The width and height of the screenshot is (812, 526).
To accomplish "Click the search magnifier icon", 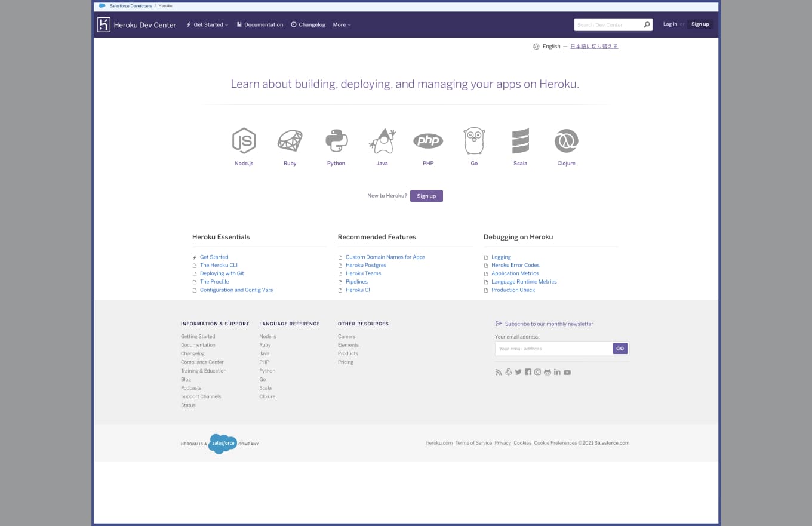I will pyautogui.click(x=647, y=24).
